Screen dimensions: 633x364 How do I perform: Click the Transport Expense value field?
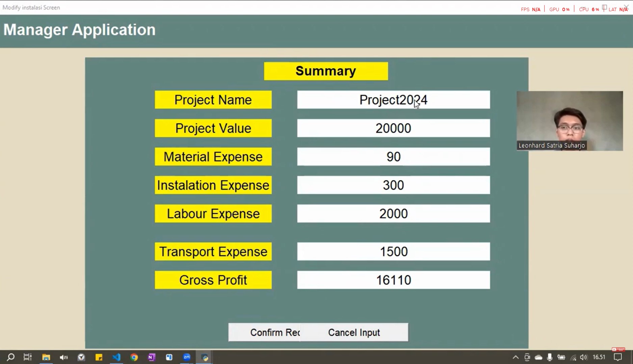pos(393,252)
